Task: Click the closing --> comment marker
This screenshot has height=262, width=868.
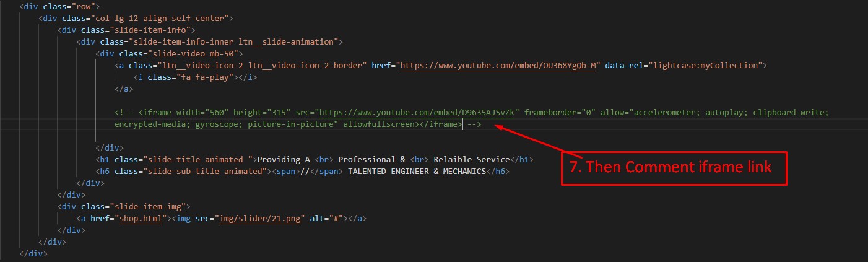Action: [474, 124]
